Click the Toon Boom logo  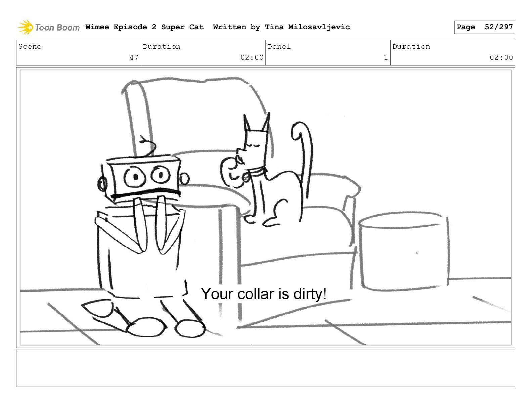tap(49, 27)
